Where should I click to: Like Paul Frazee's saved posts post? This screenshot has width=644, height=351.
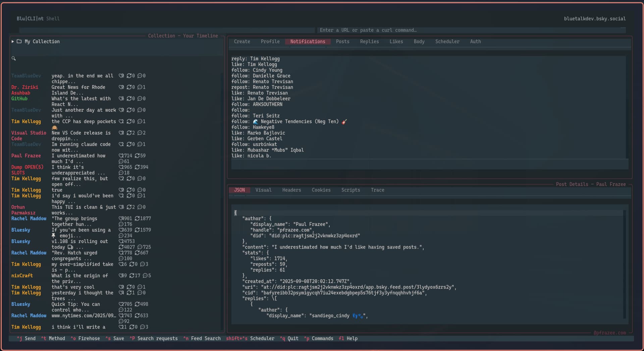[x=120, y=156]
